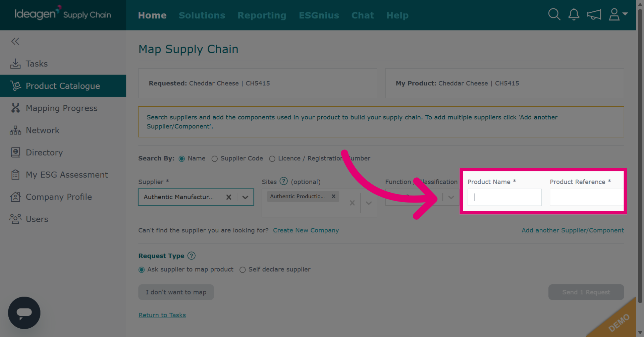Open the Help top menu
This screenshot has height=337, width=644.
[x=397, y=15]
